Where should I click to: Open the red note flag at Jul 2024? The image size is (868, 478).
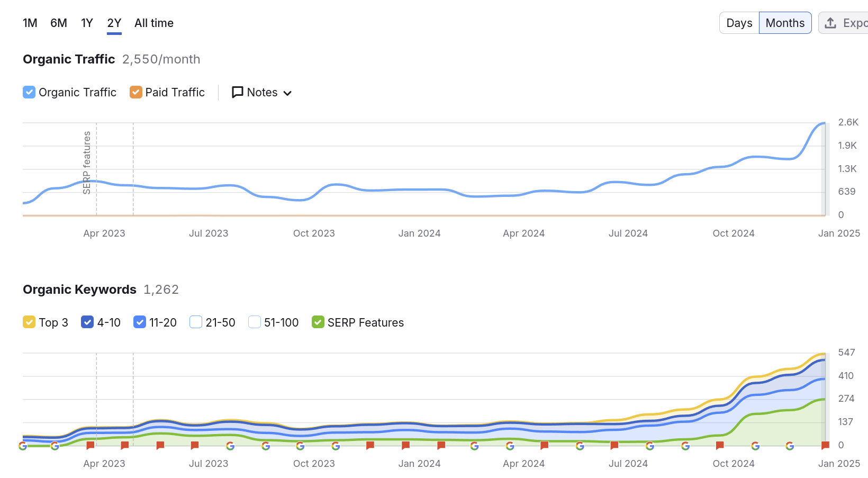click(x=614, y=446)
